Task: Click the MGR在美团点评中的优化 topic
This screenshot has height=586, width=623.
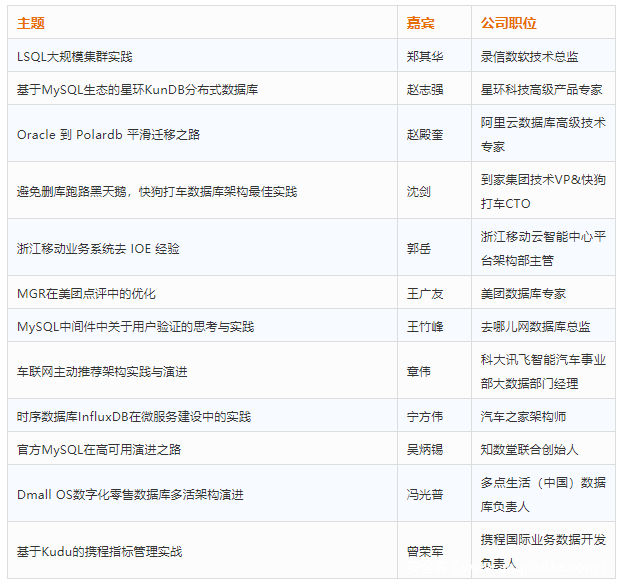Action: coord(86,294)
